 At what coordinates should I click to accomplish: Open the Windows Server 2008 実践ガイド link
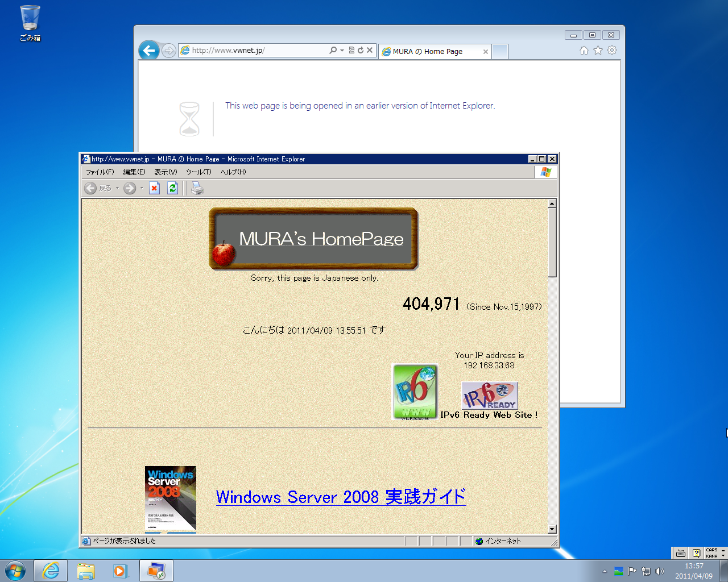point(341,497)
